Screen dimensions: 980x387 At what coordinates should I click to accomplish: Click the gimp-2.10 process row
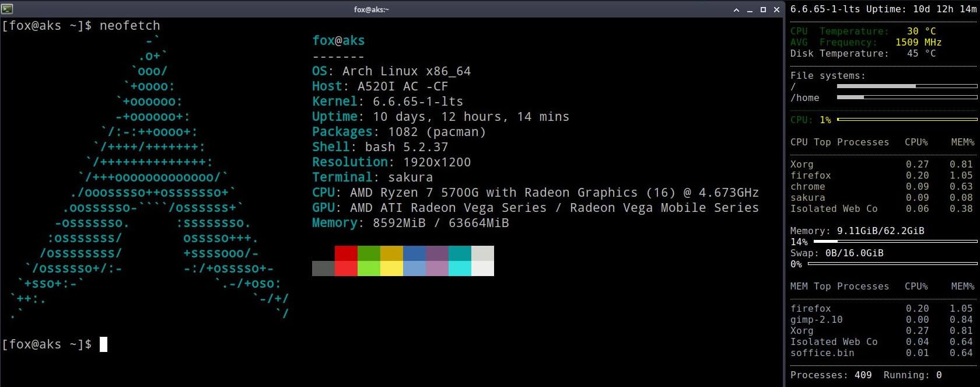pos(882,320)
